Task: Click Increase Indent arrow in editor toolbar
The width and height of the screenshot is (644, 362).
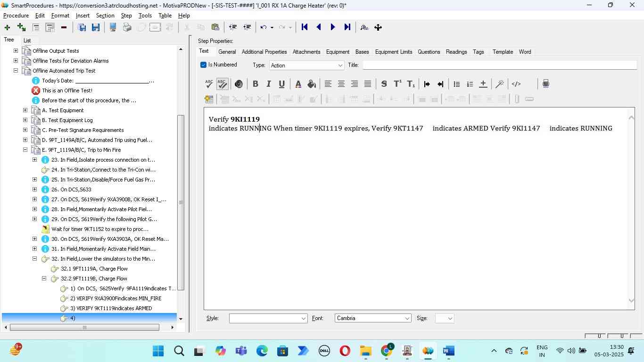Action: point(427,84)
